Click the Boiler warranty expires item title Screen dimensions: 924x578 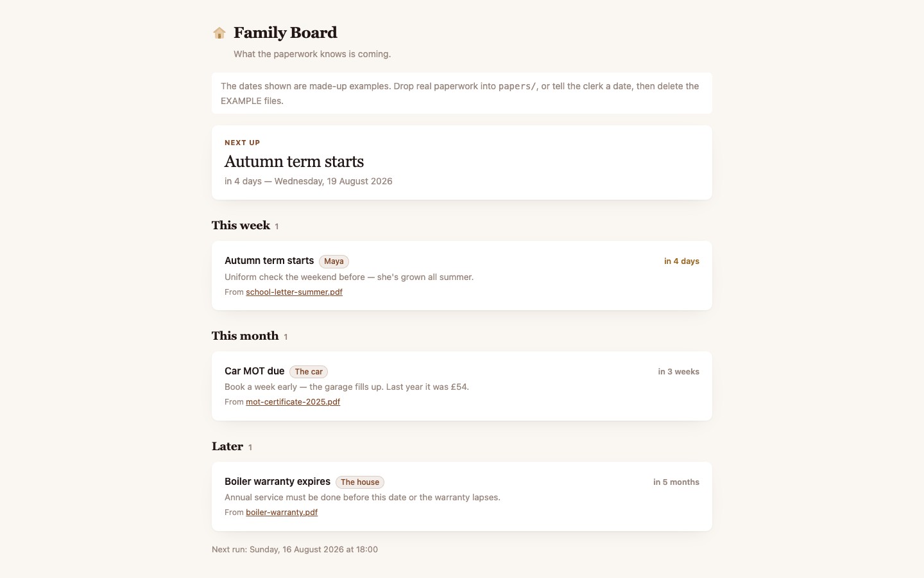277,482
